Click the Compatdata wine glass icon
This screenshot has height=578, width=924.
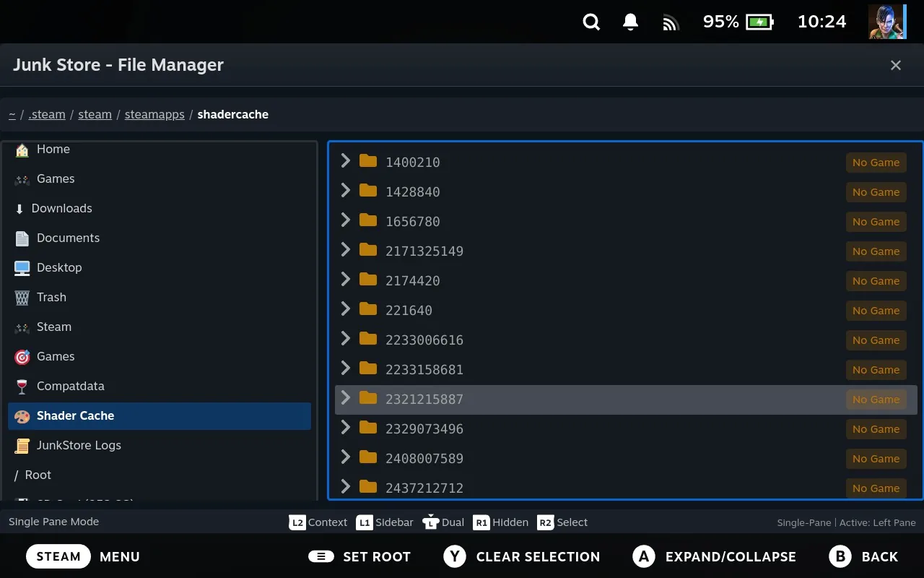22,387
